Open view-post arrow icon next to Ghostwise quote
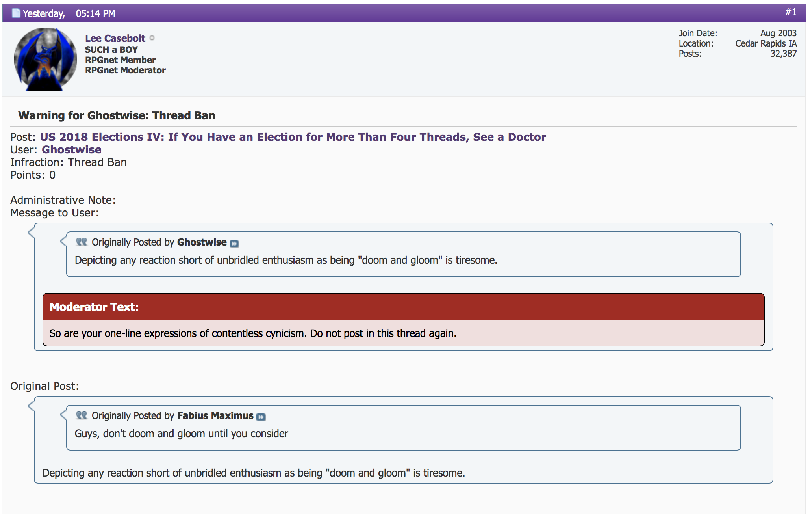812x514 pixels. [234, 244]
